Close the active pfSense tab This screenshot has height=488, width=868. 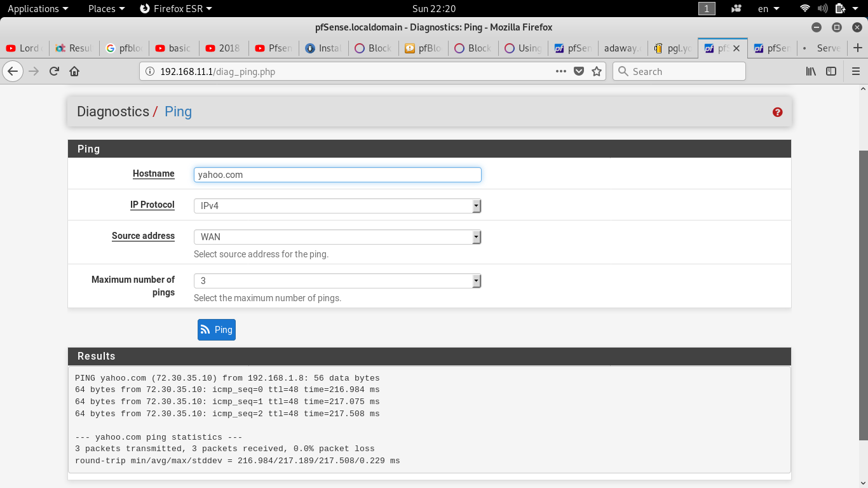click(x=736, y=48)
